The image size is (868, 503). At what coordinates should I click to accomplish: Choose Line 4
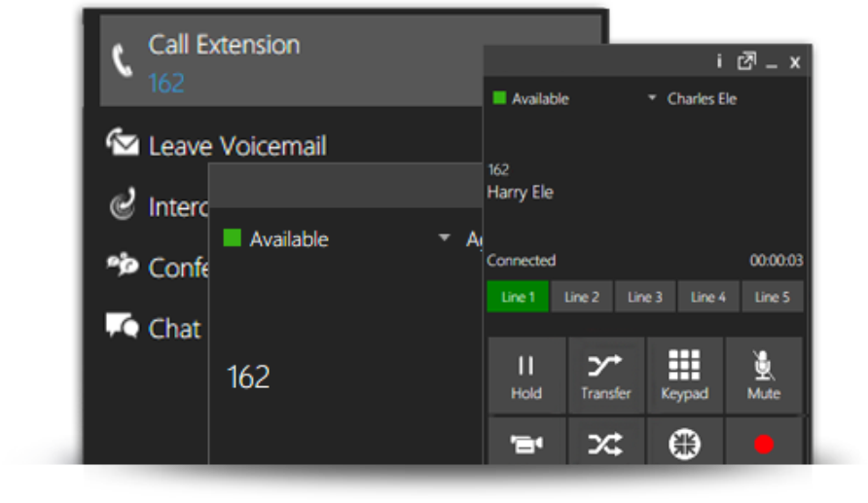[x=708, y=297]
